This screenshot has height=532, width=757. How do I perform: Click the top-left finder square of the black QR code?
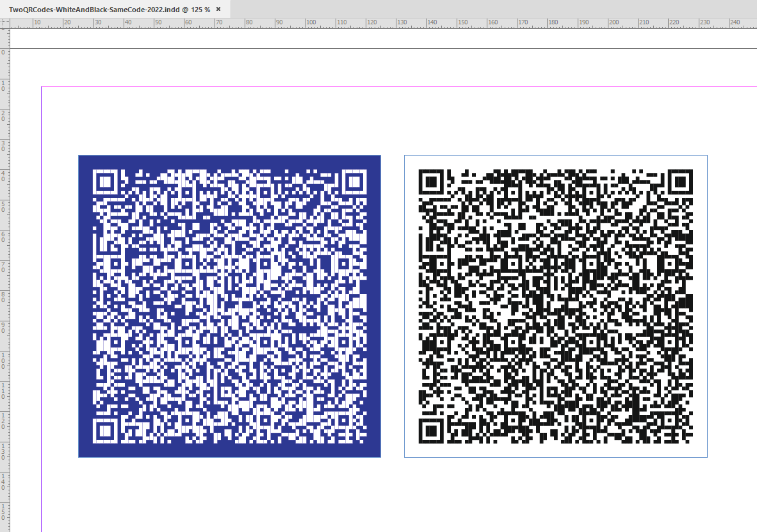430,182
